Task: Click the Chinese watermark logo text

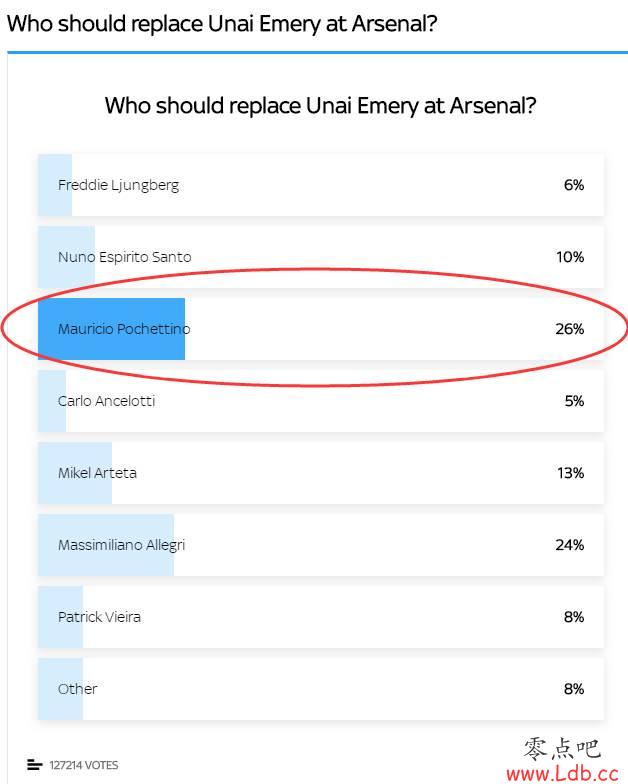Action: coord(560,748)
